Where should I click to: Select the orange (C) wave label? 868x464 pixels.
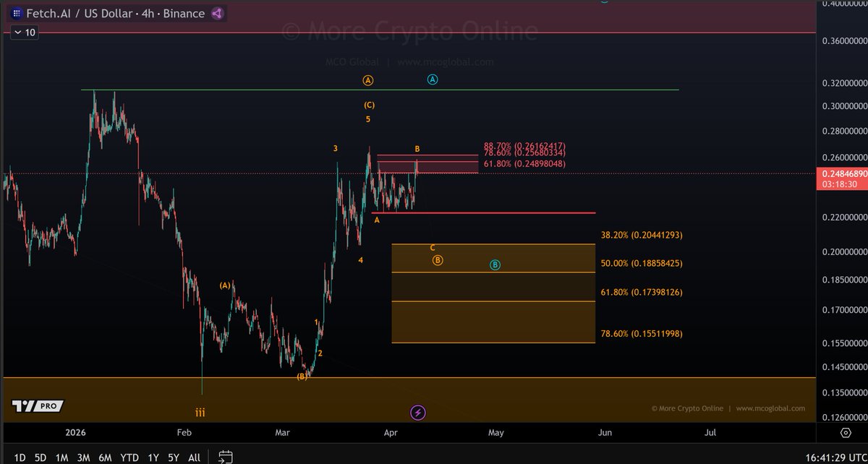coord(369,105)
